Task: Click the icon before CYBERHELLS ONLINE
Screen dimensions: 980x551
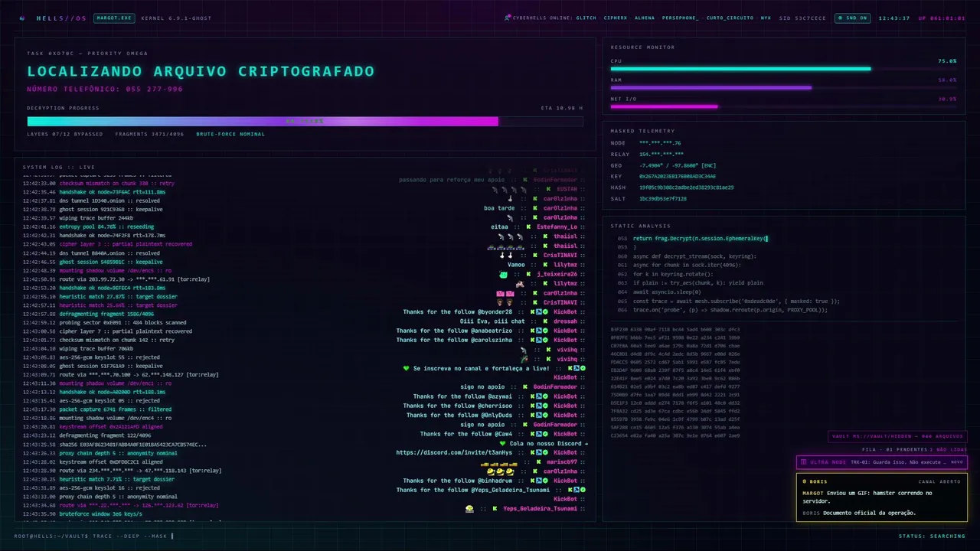Action: click(508, 18)
